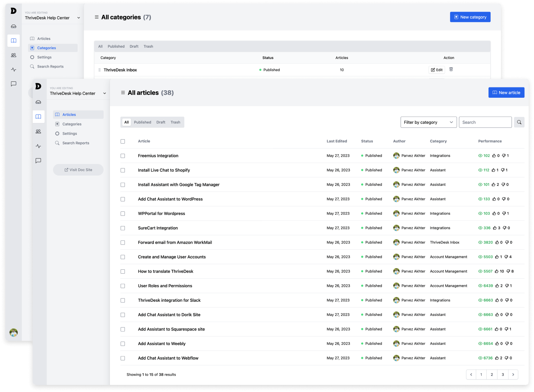Switch to Published tab in categories window
Image resolution: width=534 pixels, height=392 pixels.
[x=116, y=47]
